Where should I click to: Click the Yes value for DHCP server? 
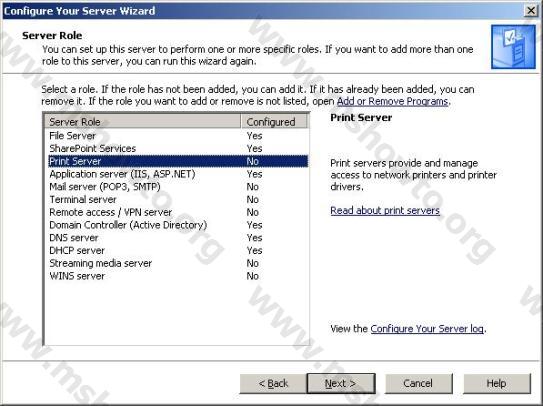[x=254, y=250]
